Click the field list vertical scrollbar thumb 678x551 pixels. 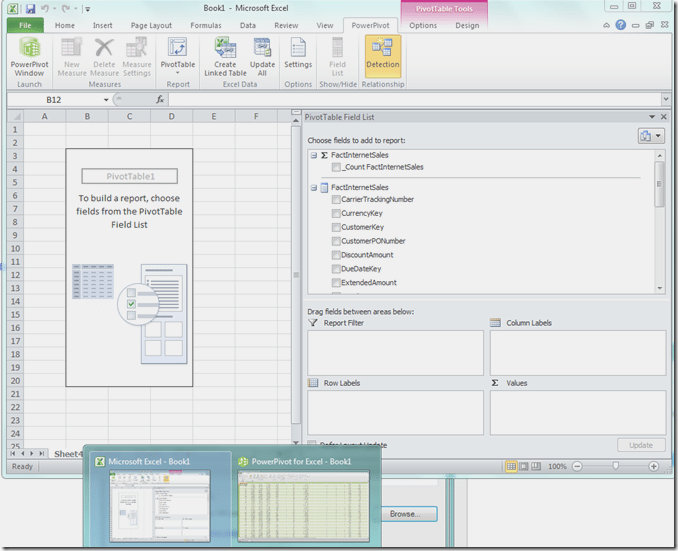point(659,184)
